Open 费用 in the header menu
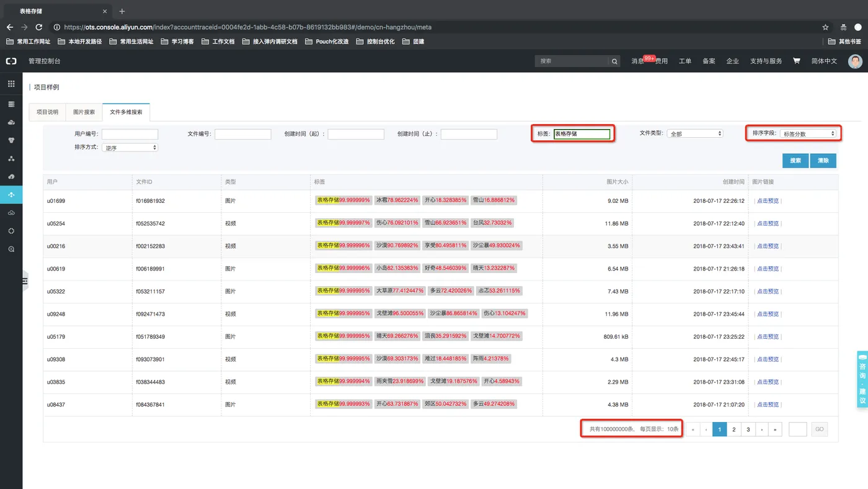The height and width of the screenshot is (489, 868). point(662,61)
